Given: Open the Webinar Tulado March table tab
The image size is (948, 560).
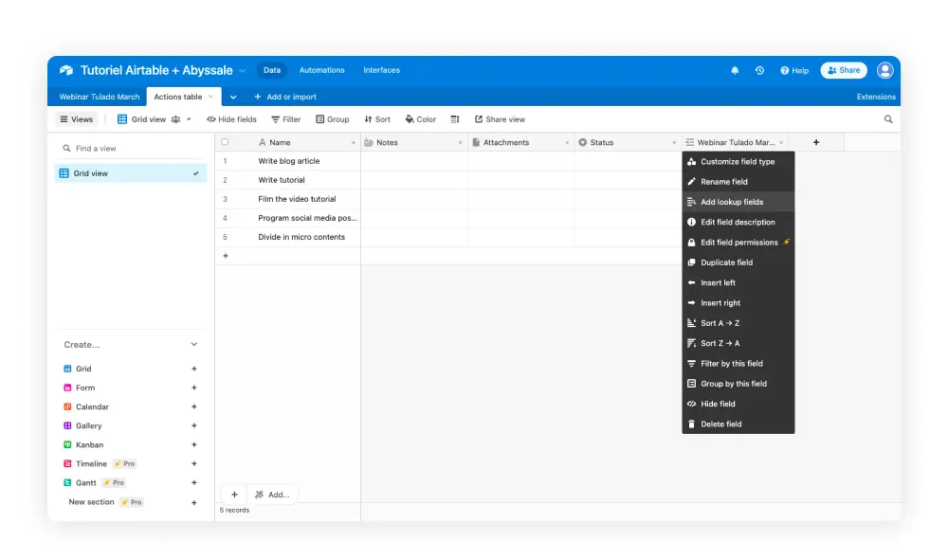Looking at the screenshot, I should (100, 97).
